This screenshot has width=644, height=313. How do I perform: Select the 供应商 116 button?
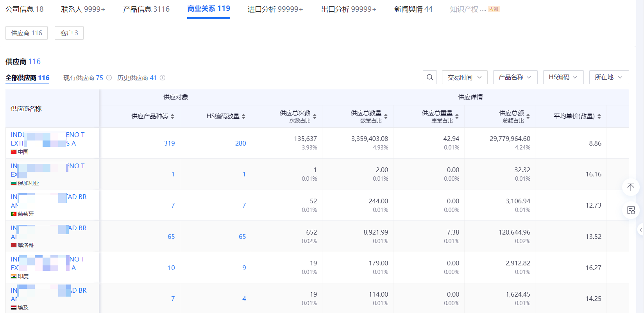pyautogui.click(x=27, y=33)
